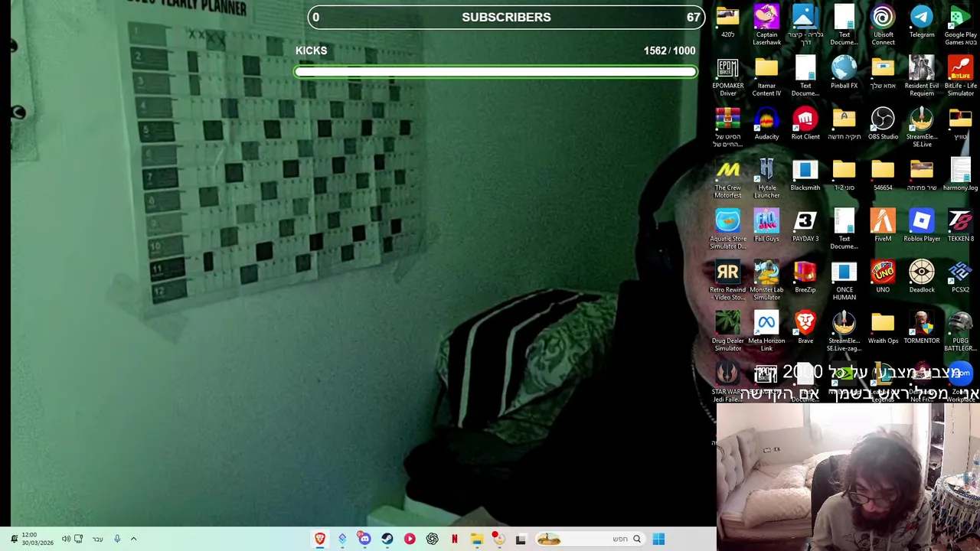
Task: Open the Discord taskbar icon
Action: point(364,539)
